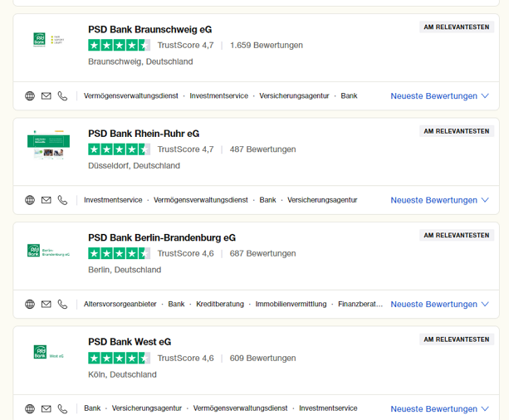Click star rating of PSD Bank Berlin-Brandenburg
Screen dimensions: 509x420
click(119, 253)
